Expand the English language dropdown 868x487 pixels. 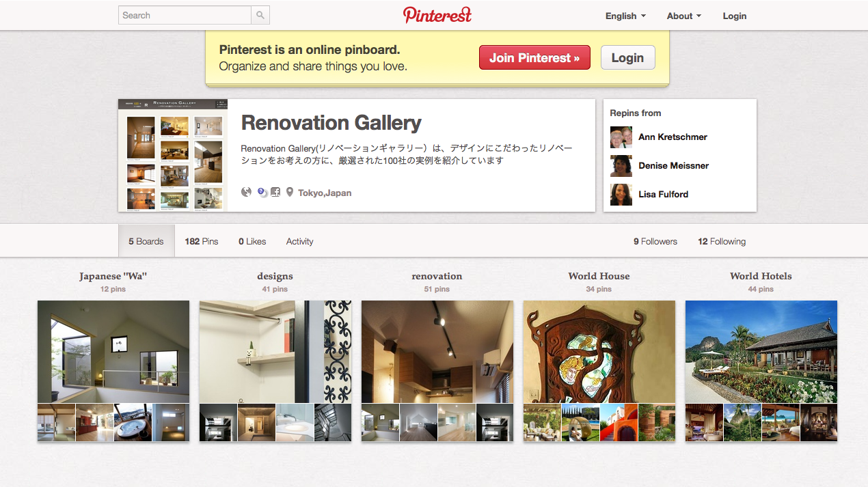coord(625,16)
